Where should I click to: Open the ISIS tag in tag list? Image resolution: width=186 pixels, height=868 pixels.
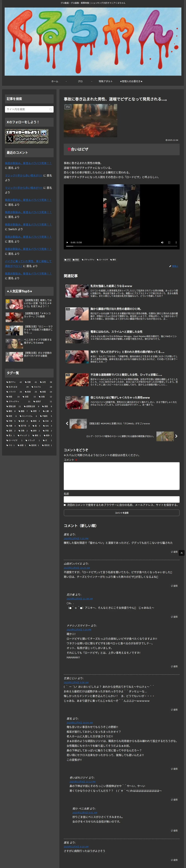(x=48, y=426)
